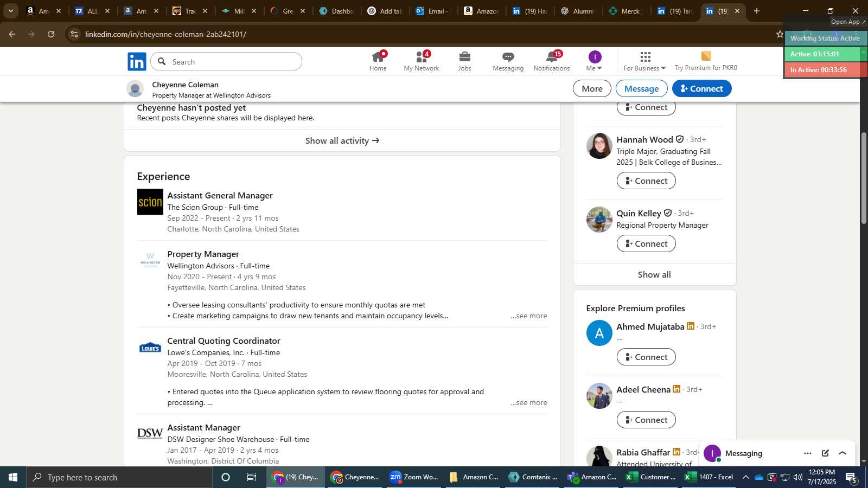This screenshot has height=488, width=868.
Task: Open Customer Excel workbook in taskbar
Action: 650,477
